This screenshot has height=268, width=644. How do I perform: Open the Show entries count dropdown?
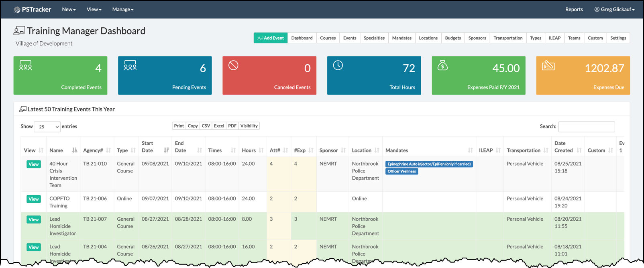tap(47, 127)
